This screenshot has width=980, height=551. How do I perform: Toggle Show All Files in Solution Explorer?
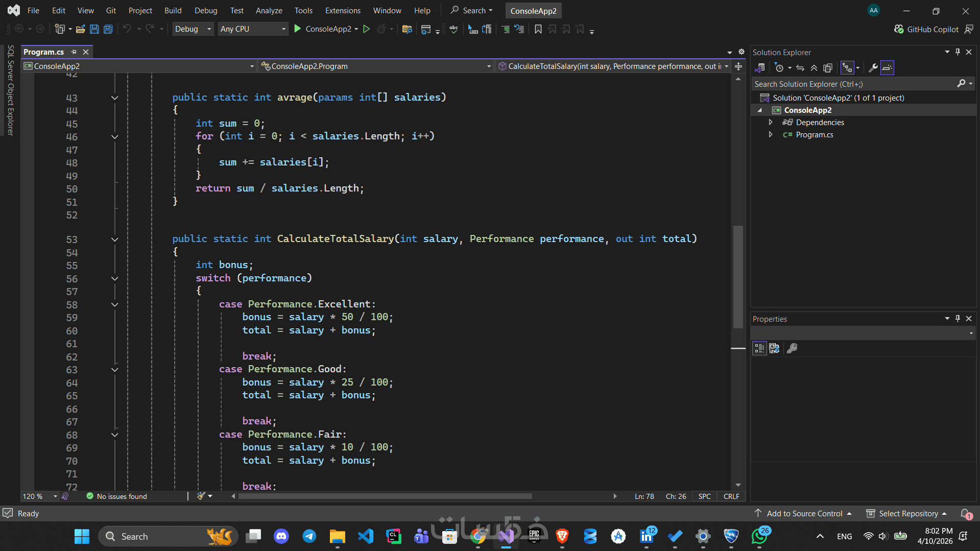(828, 68)
